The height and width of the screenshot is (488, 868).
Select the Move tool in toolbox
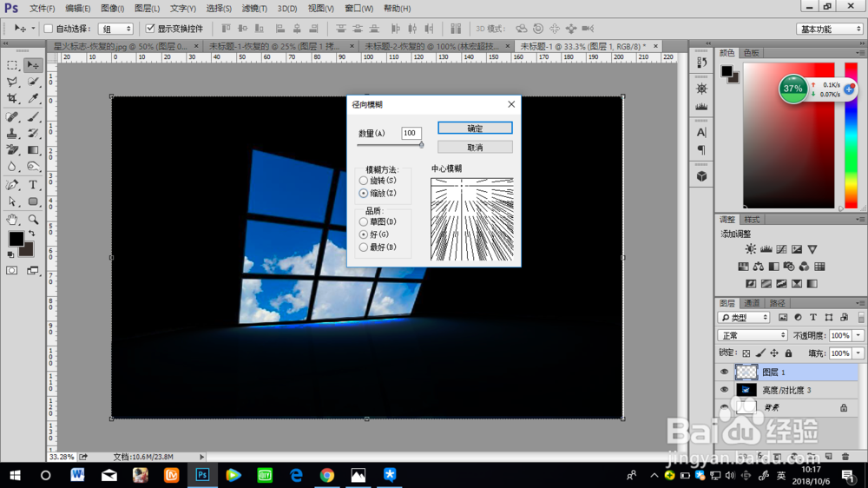coord(33,65)
